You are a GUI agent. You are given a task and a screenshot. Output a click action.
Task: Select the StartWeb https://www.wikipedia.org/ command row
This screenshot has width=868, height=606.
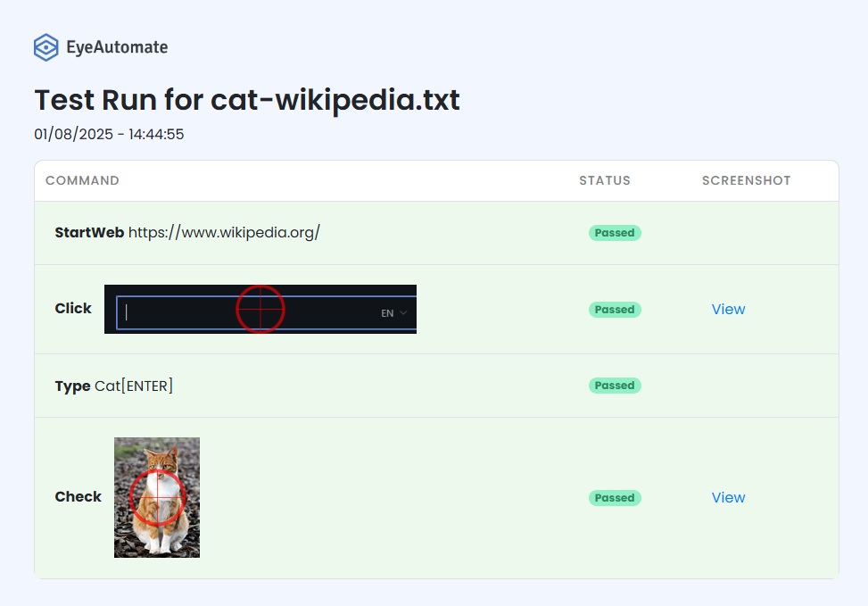[436, 233]
